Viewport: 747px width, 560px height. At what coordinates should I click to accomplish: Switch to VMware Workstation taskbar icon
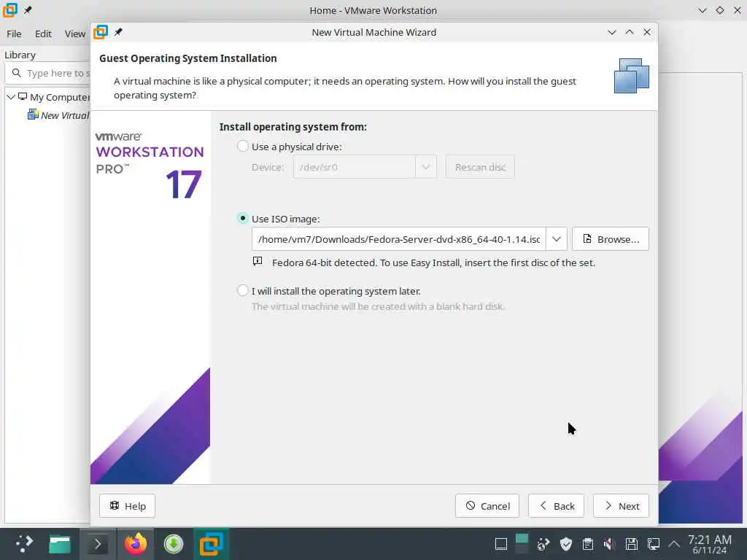(212, 544)
